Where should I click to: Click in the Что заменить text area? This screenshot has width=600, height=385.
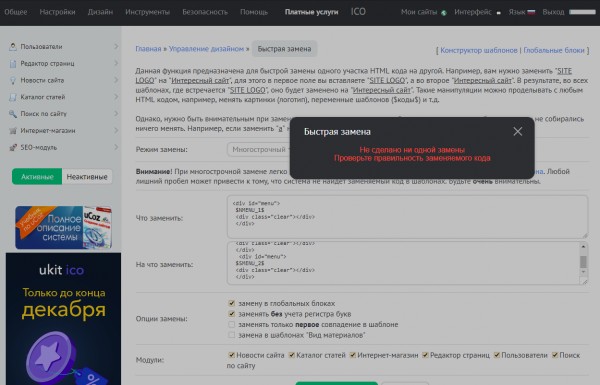coord(408,217)
